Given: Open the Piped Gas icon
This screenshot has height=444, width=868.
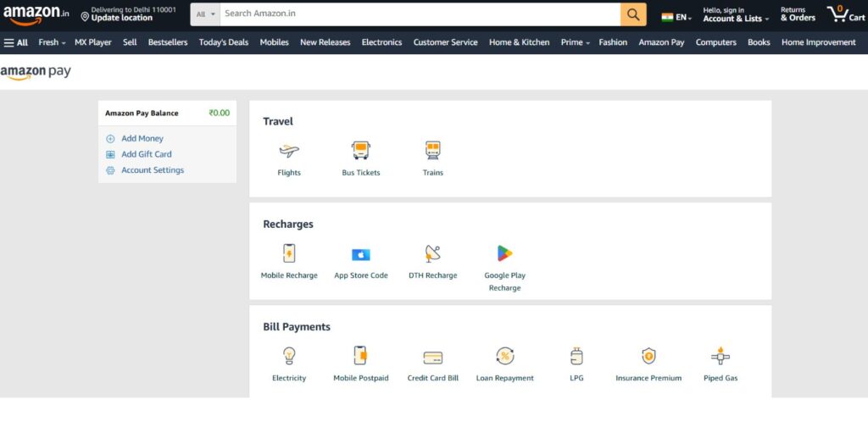Looking at the screenshot, I should click(x=721, y=355).
